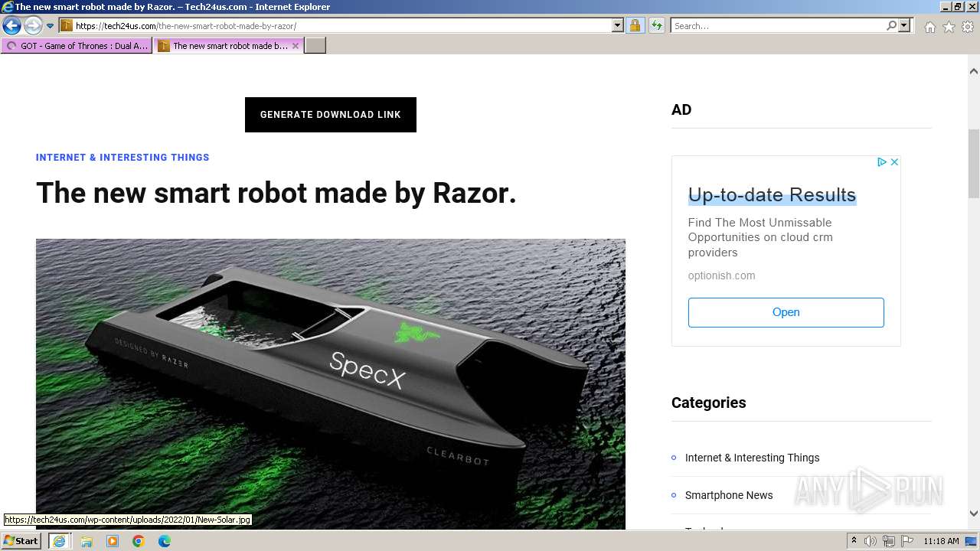Open the Home page icon

point(929,27)
